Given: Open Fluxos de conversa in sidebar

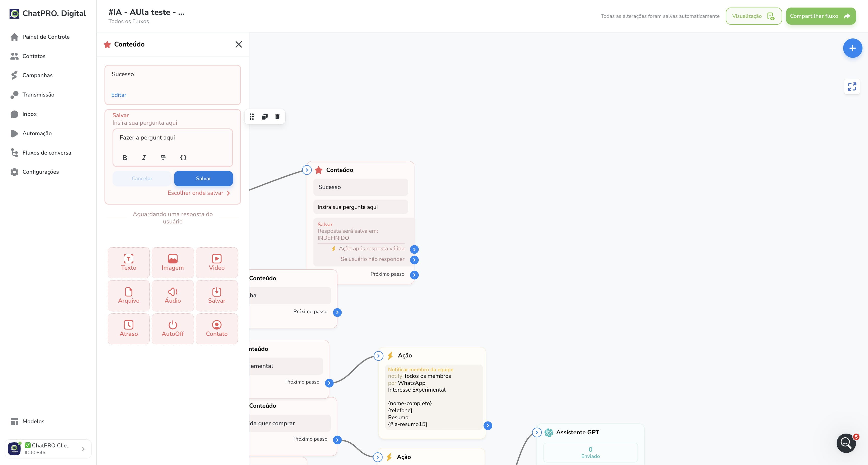Looking at the screenshot, I should (46, 153).
